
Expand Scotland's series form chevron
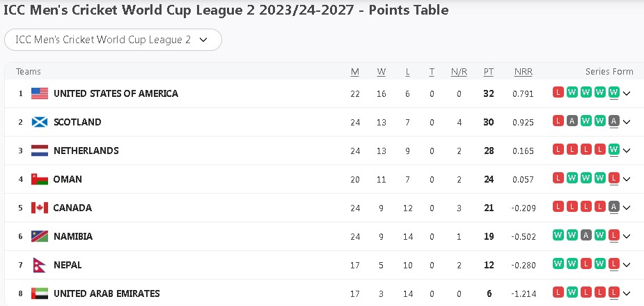[627, 122]
